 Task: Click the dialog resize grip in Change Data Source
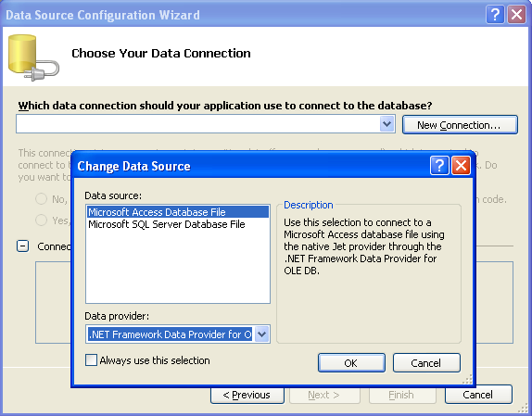pyautogui.click(x=467, y=379)
